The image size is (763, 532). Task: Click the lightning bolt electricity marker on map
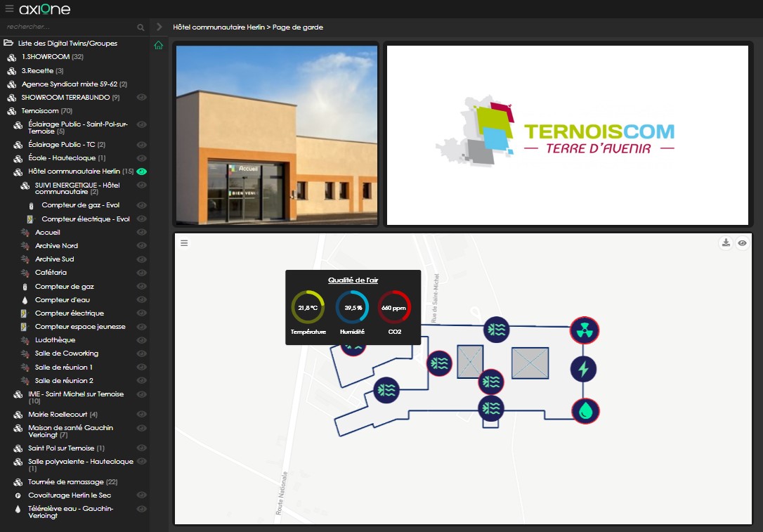click(x=582, y=369)
